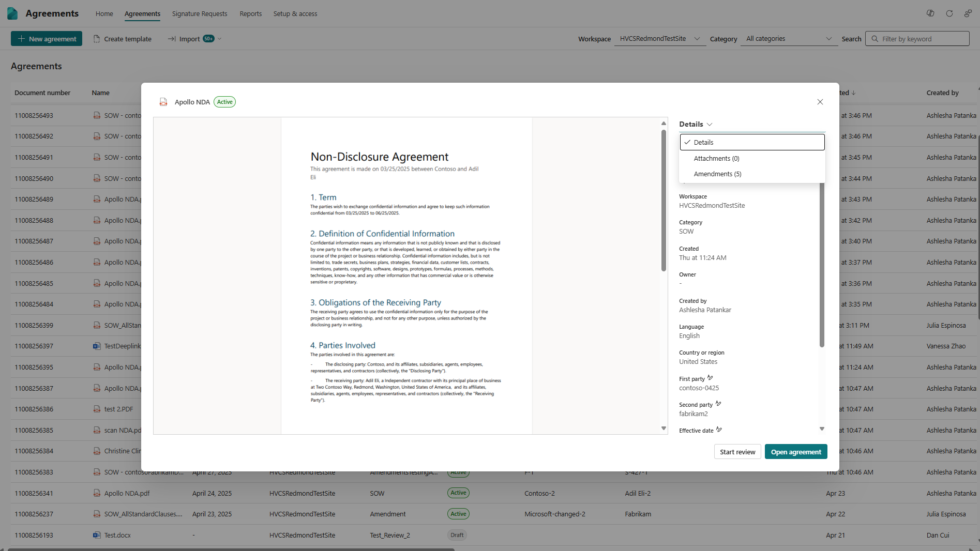Click the Import button
This screenshot has height=551, width=980.
click(x=189, y=39)
